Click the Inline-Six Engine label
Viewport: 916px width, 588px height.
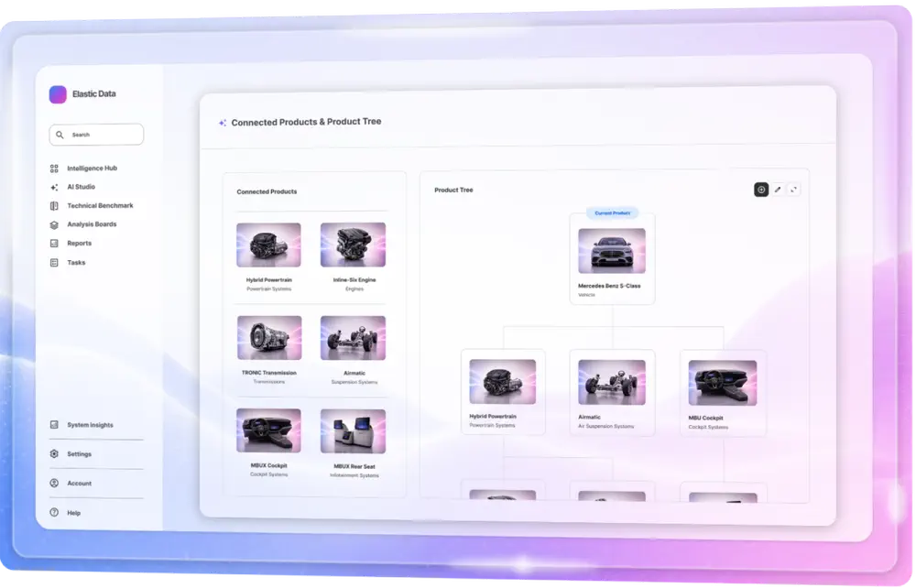point(354,279)
